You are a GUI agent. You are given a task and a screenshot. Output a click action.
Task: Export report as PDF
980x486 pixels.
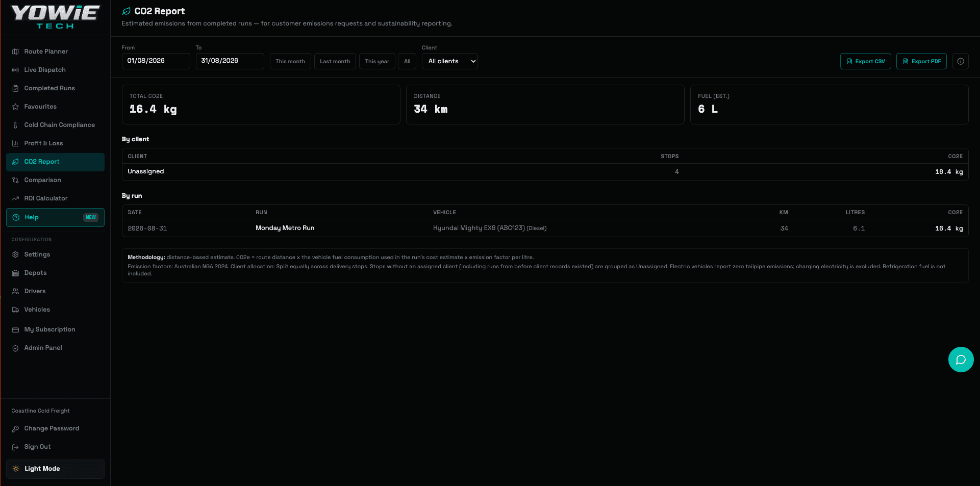click(x=921, y=61)
